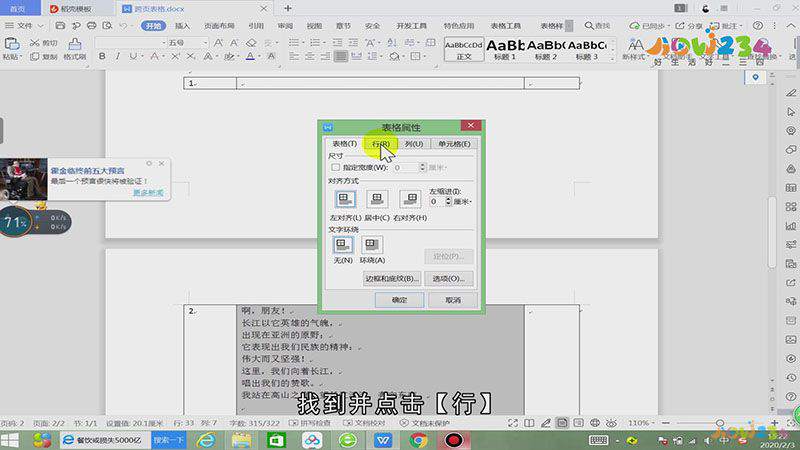The width and height of the screenshot is (800, 450).
Task: Collapse the ribbon using chevron
Action: [792, 25]
